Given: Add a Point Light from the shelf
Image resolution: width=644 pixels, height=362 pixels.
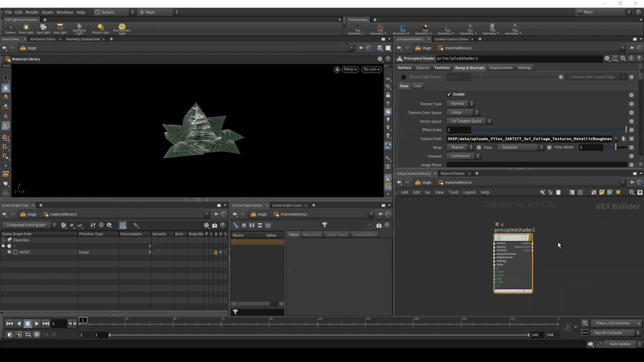Looking at the screenshot, I should [x=26, y=28].
